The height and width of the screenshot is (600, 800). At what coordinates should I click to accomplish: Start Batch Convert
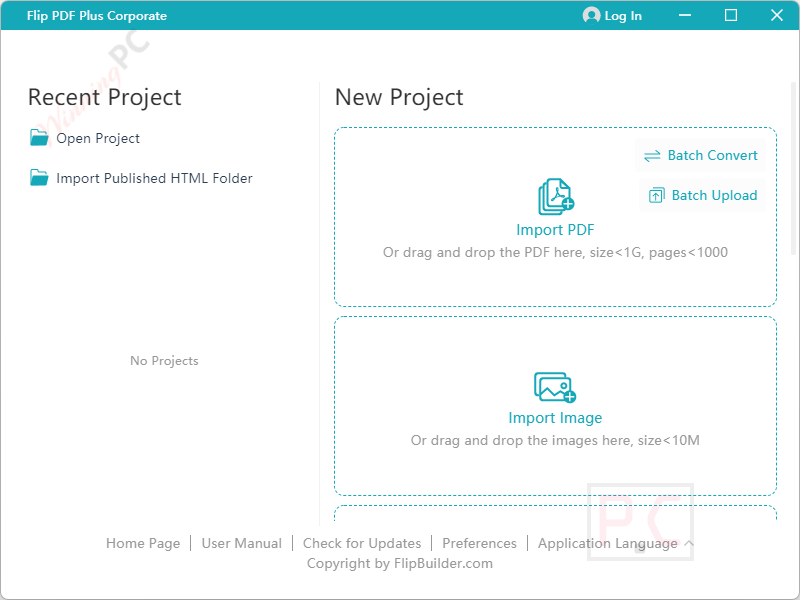tap(701, 155)
